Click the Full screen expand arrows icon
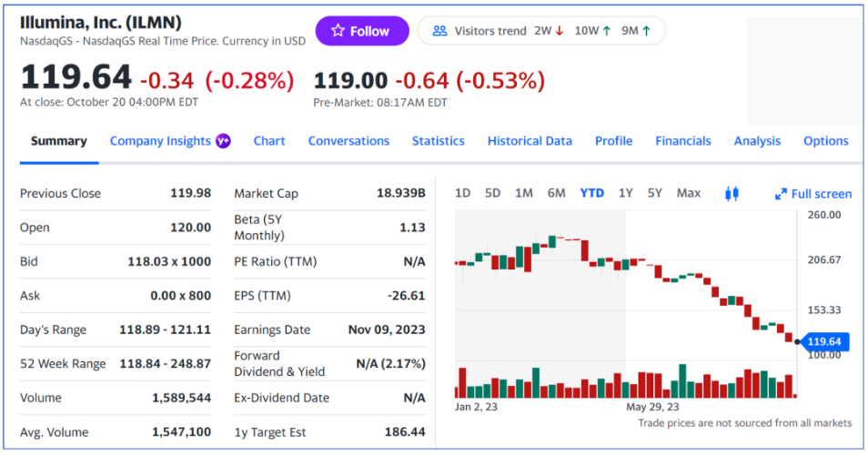 coord(781,194)
